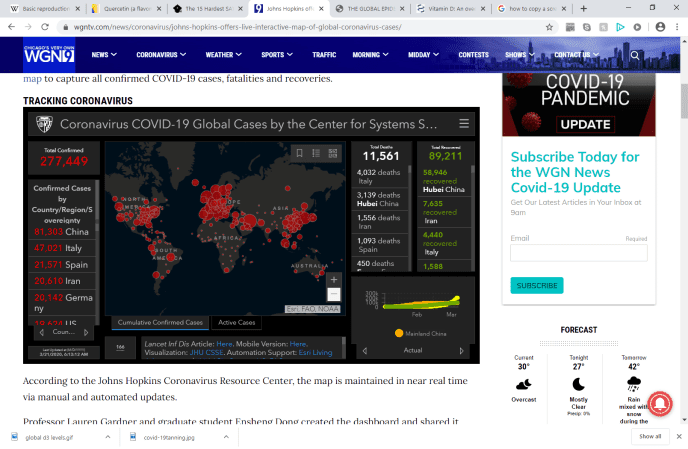The height and width of the screenshot is (449, 688).
Task: Switch to Cumulative Confirmed Cases tab
Action: tap(160, 323)
